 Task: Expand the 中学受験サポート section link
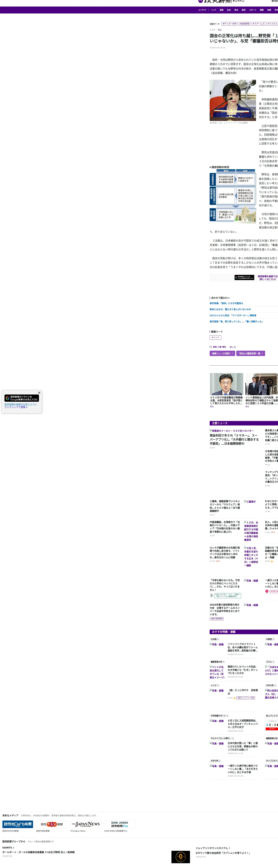coord(219,716)
